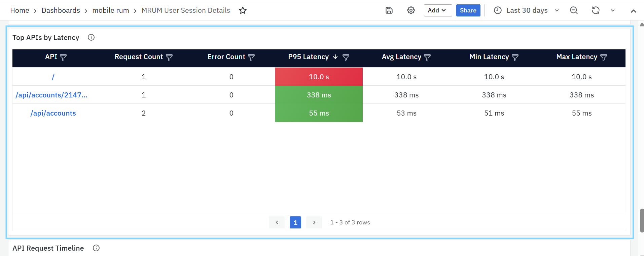Navigate to mobile rum breadcrumb folder
The width and height of the screenshot is (644, 256).
tap(111, 10)
